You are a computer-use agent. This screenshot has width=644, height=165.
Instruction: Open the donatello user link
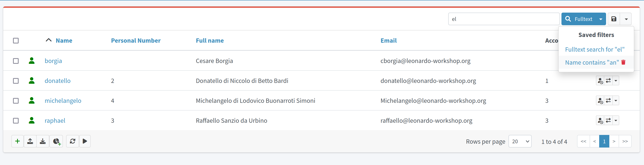point(57,81)
